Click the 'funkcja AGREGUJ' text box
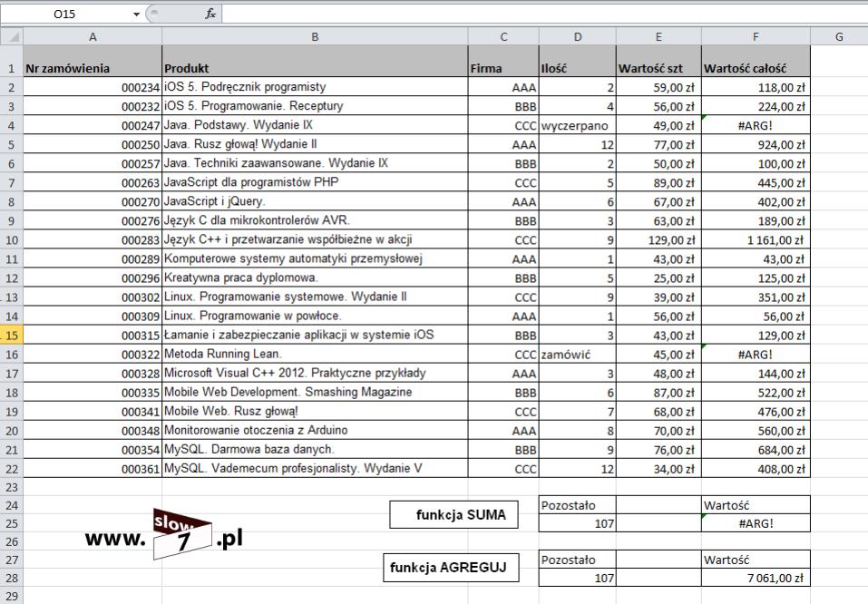 click(x=451, y=568)
